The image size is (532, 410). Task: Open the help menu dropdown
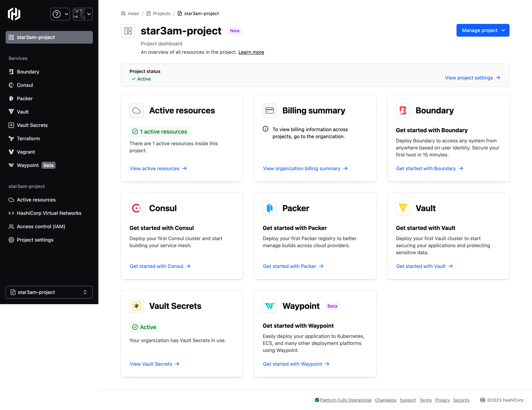click(60, 14)
